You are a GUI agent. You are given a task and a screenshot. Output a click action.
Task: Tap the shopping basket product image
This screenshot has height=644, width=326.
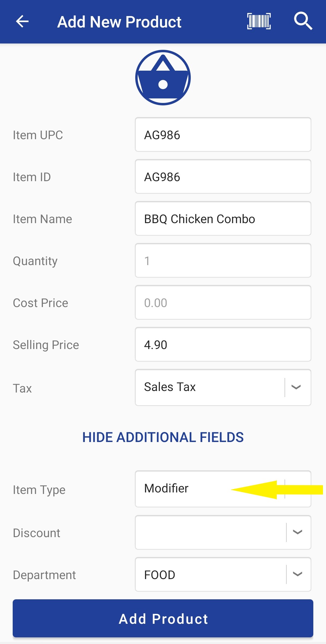tap(163, 78)
